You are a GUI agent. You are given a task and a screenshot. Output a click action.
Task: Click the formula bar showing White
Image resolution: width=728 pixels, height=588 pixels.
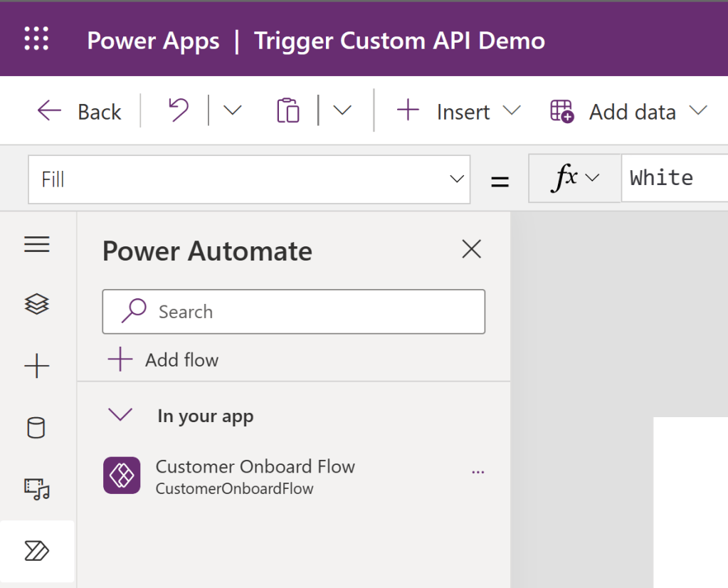point(672,178)
